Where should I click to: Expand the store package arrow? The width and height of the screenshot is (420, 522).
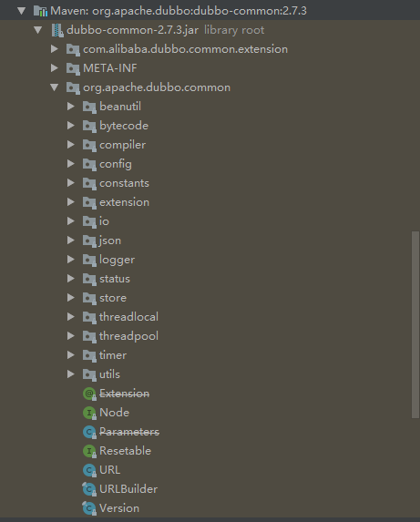pyautogui.click(x=70, y=298)
